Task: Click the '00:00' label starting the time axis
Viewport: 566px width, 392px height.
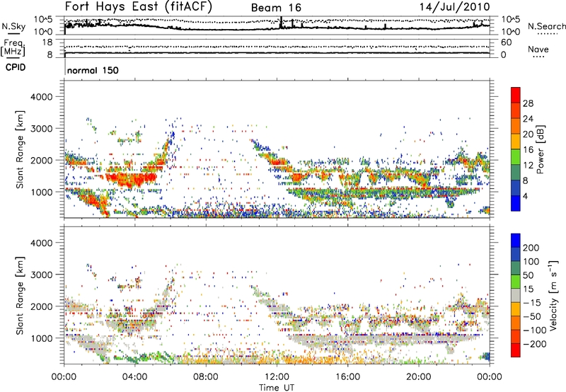Action: coord(64,377)
